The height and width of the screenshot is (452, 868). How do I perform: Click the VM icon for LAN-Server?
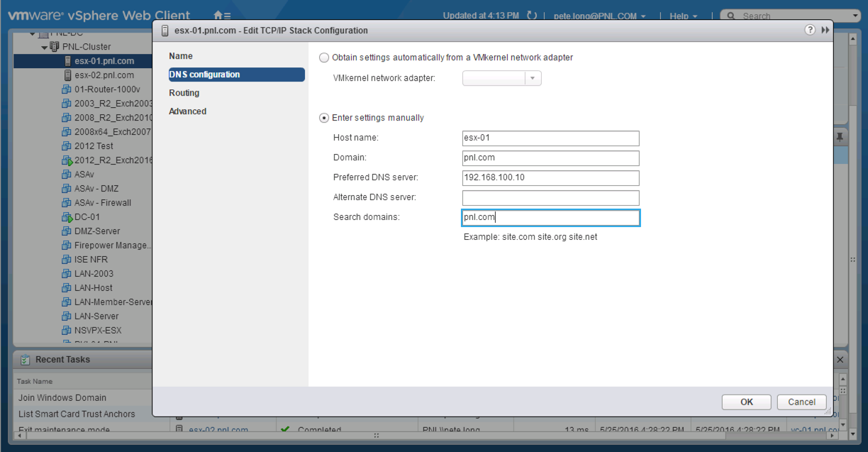67,316
